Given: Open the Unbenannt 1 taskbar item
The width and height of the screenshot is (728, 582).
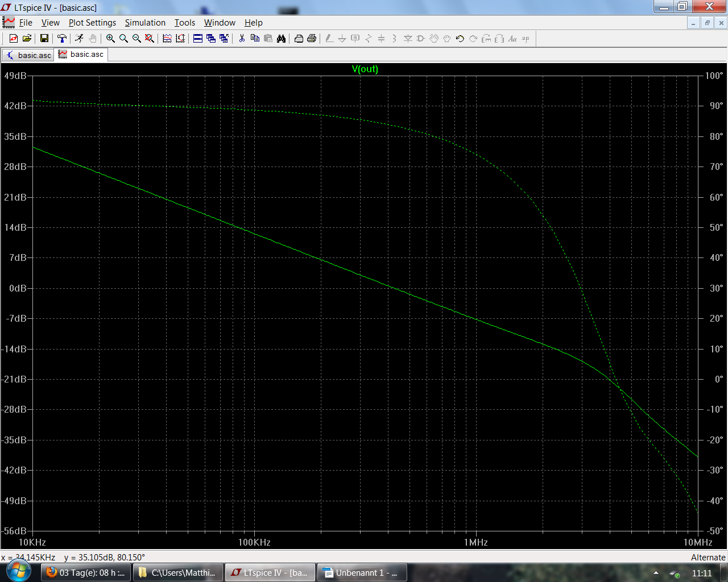Looking at the screenshot, I should pos(362,572).
